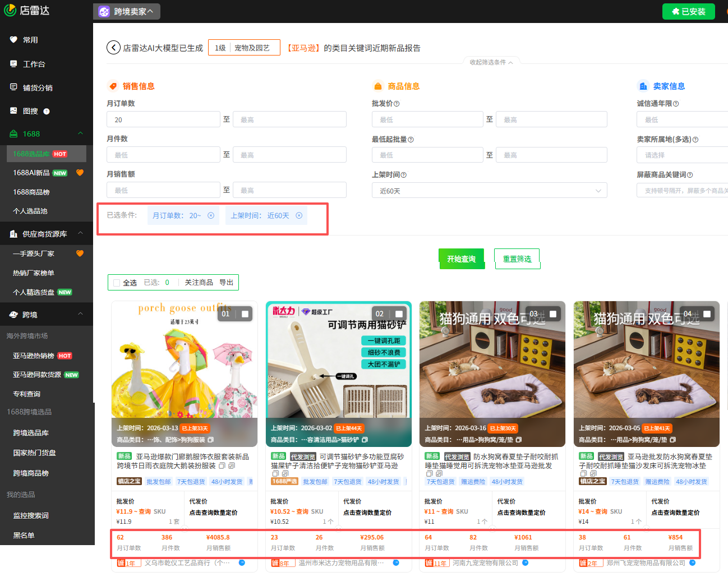Open 亚马逊热销榜 in sidebar
The image size is (728, 581).
[x=34, y=356]
